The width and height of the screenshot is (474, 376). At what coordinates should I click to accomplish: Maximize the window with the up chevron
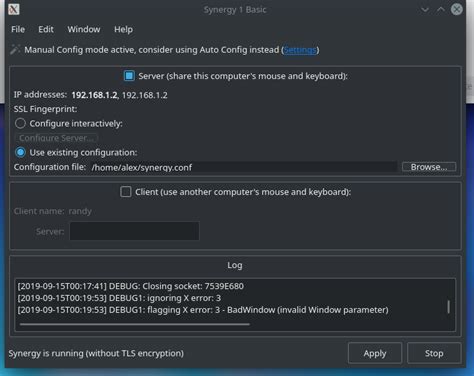point(441,9)
